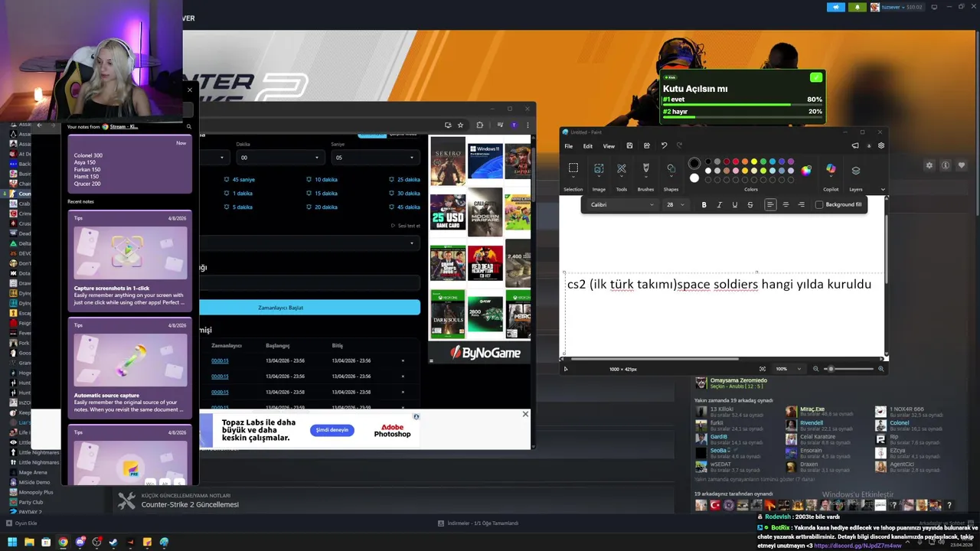Align text right in Paint text toolbar
Viewport: 980px width, 551px height.
tap(801, 204)
